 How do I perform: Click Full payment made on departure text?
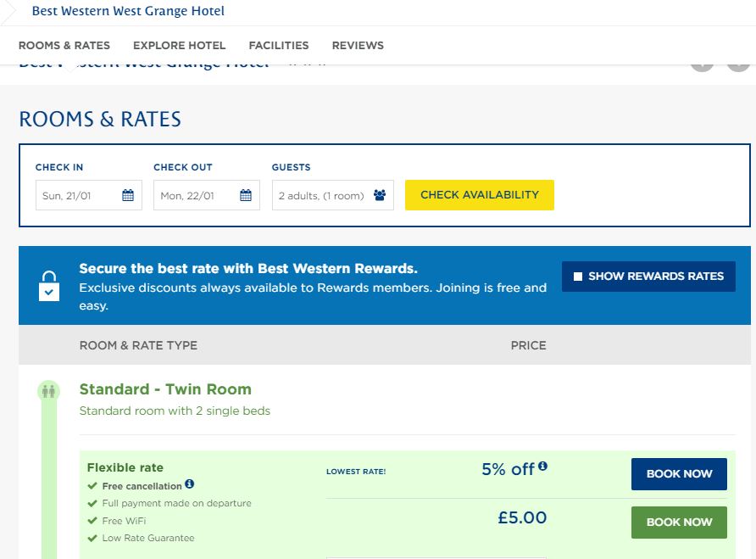[x=176, y=503]
